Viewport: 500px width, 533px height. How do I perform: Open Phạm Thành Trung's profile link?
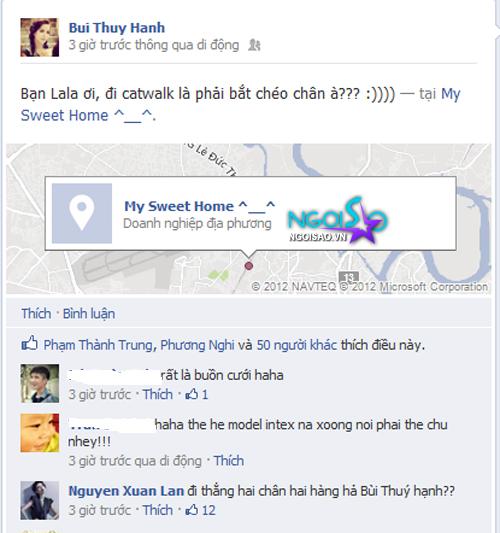(98, 345)
